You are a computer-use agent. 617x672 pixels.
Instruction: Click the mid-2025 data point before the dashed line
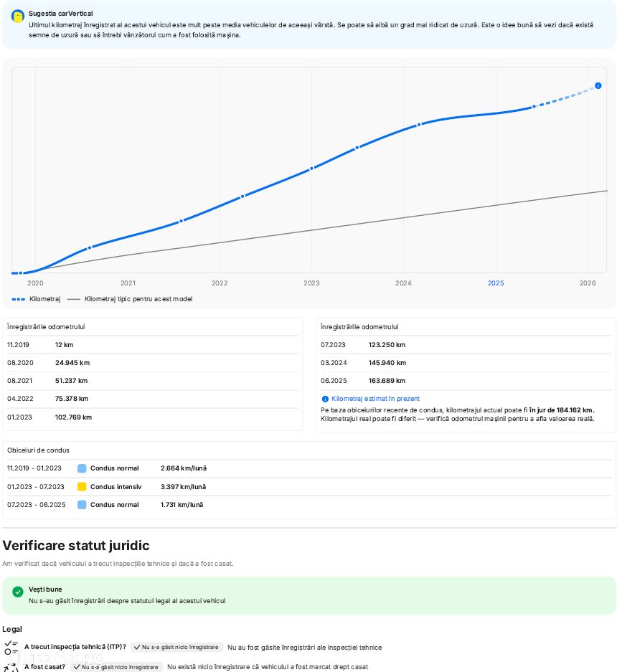point(534,106)
